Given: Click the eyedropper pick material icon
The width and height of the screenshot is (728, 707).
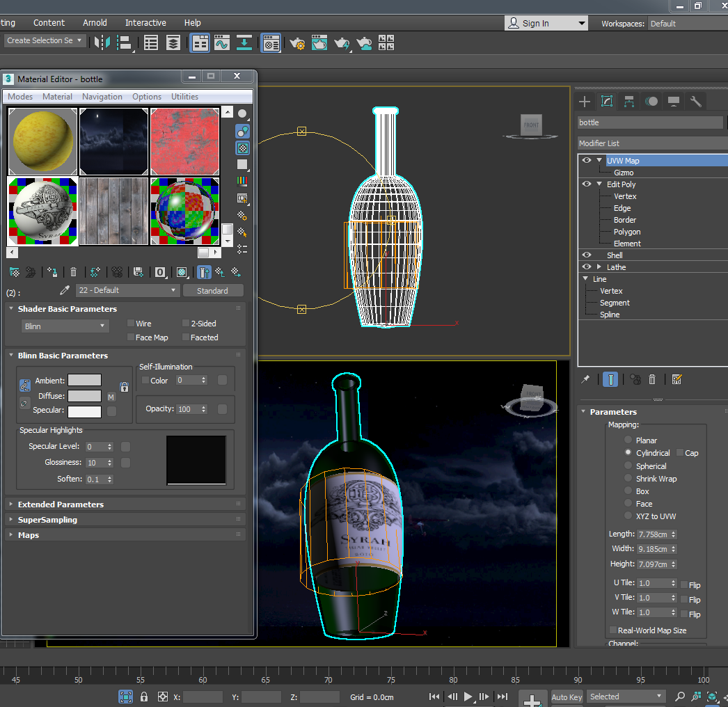Looking at the screenshot, I should point(65,290).
